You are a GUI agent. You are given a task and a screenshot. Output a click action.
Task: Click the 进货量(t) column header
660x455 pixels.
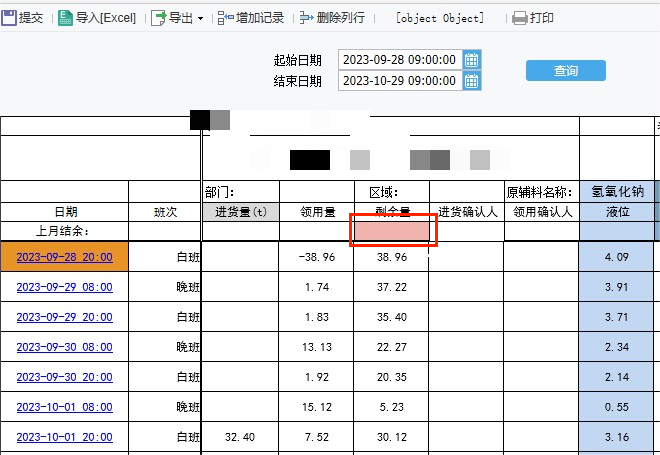point(241,212)
